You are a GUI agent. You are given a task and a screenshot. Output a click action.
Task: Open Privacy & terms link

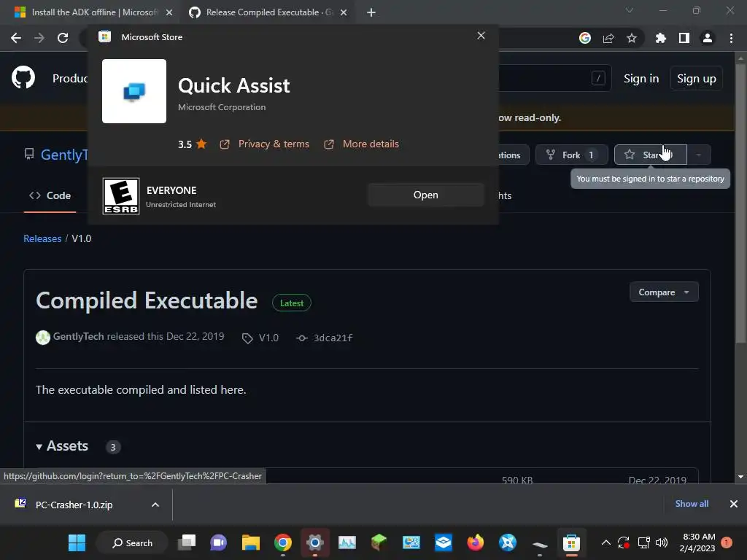pos(274,144)
